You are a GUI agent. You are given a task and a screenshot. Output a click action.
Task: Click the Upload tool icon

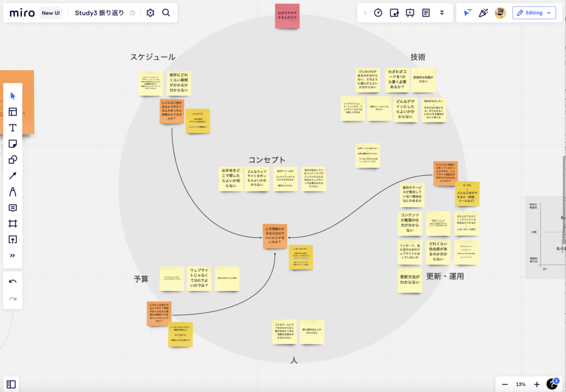click(13, 239)
